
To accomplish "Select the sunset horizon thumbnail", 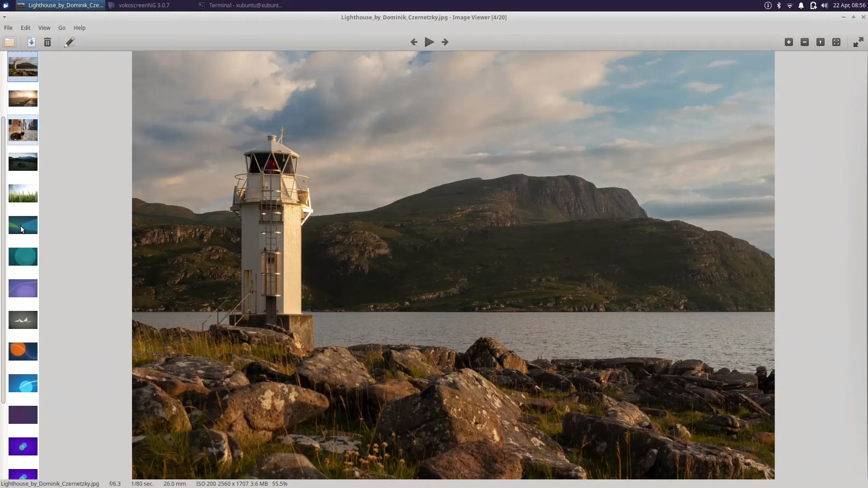I will pyautogui.click(x=23, y=99).
